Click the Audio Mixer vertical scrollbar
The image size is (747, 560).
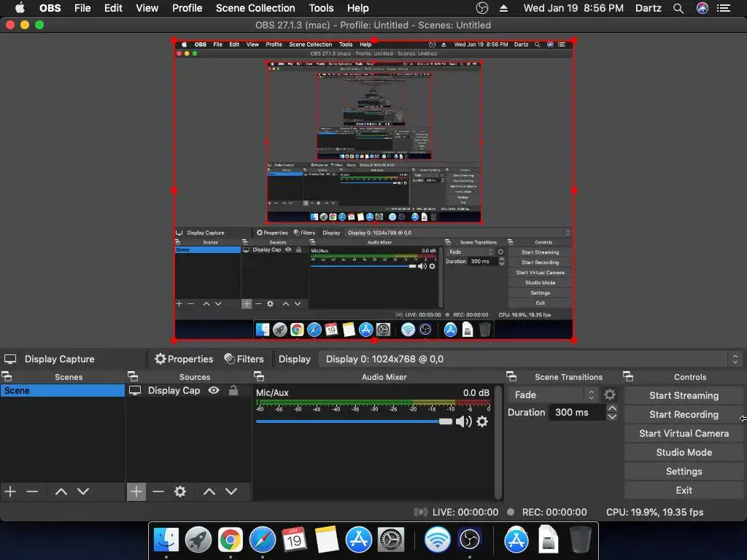(498, 443)
